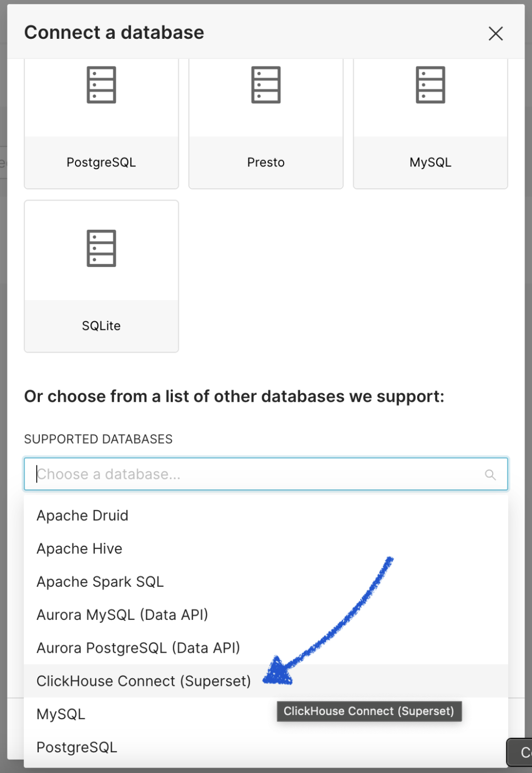This screenshot has width=532, height=773.
Task: Select MySQL entry in the dropdown list
Action: pyautogui.click(x=60, y=713)
